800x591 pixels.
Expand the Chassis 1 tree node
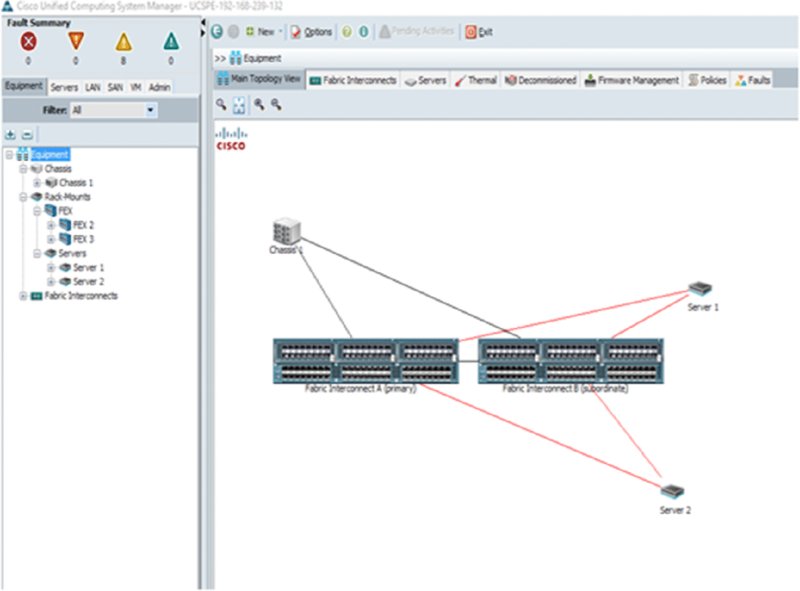[37, 183]
